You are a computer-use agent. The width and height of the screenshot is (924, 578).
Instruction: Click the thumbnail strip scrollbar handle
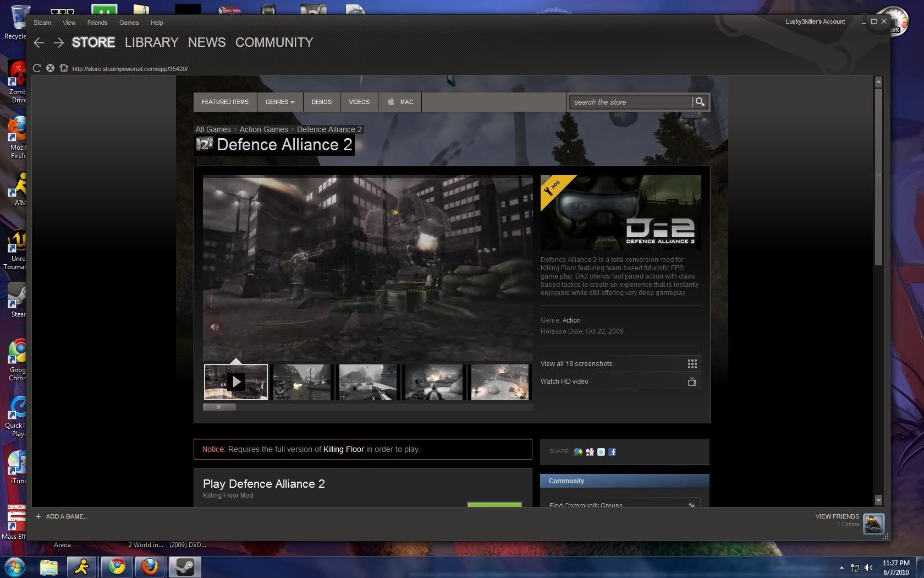click(219, 407)
